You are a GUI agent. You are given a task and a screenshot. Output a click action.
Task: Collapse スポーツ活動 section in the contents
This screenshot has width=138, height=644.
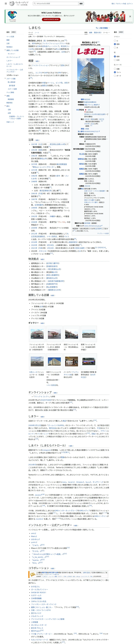point(5,78)
